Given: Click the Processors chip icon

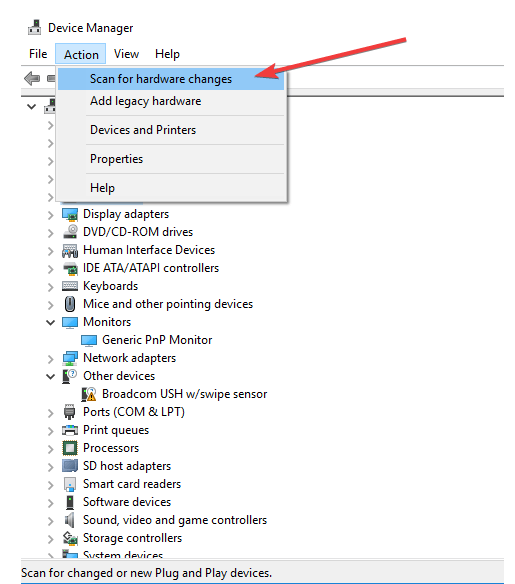Looking at the screenshot, I should point(70,448).
